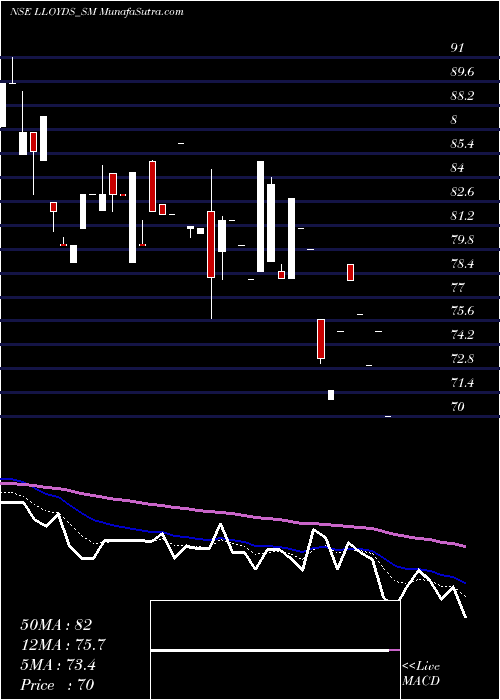Click the 85.4 price axis label

(x=464, y=144)
